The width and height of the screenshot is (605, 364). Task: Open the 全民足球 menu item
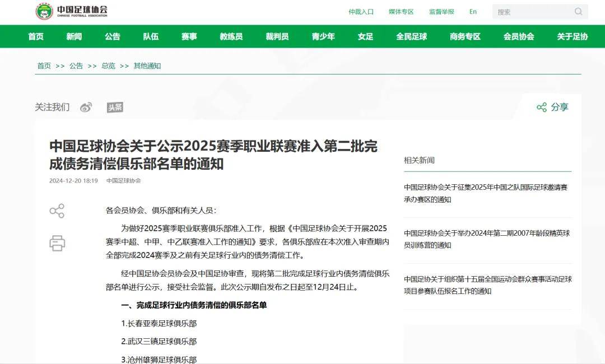point(412,36)
